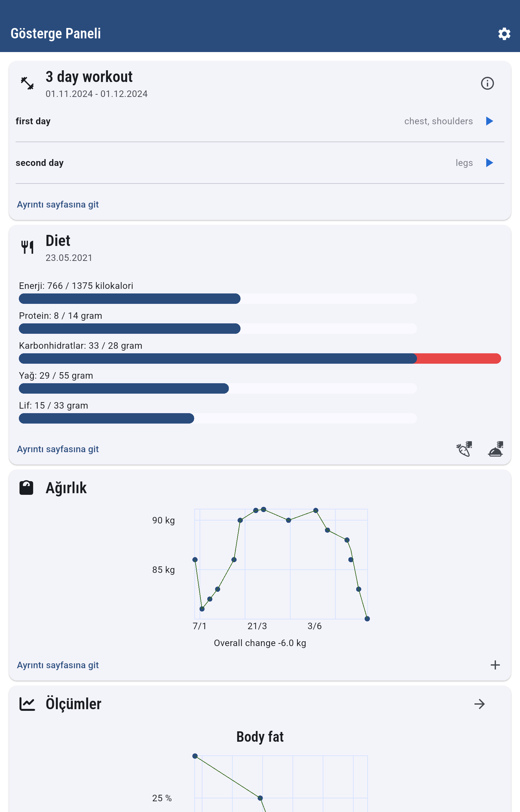520x812 pixels.
Task: Start the first day workout
Action: click(x=489, y=121)
